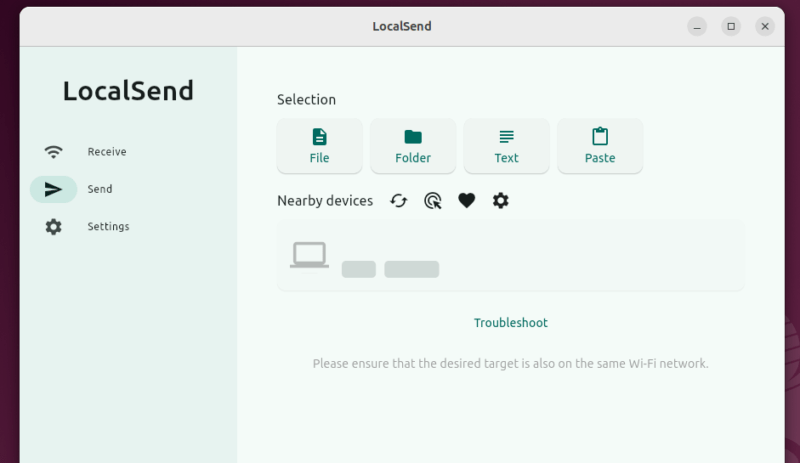Click Paste from clipboard button
Screen dimensions: 800x463
pos(600,146)
